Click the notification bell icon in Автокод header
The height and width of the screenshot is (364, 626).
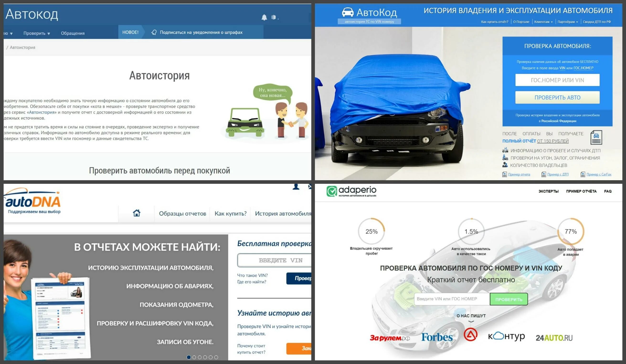click(x=264, y=17)
